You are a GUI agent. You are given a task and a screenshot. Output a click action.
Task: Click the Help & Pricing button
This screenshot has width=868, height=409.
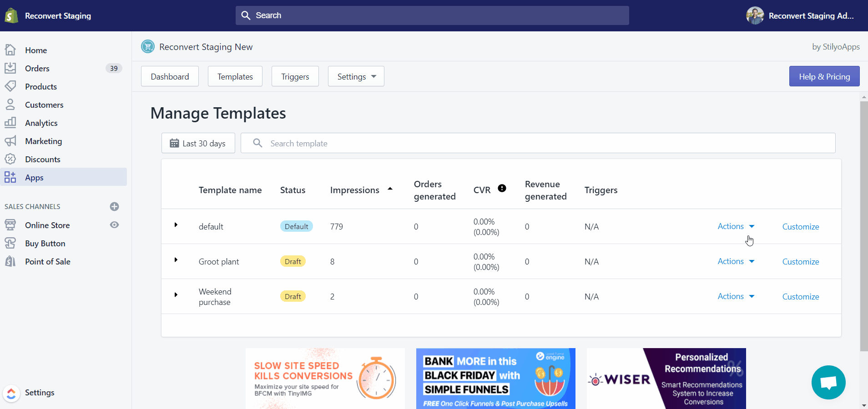click(824, 76)
